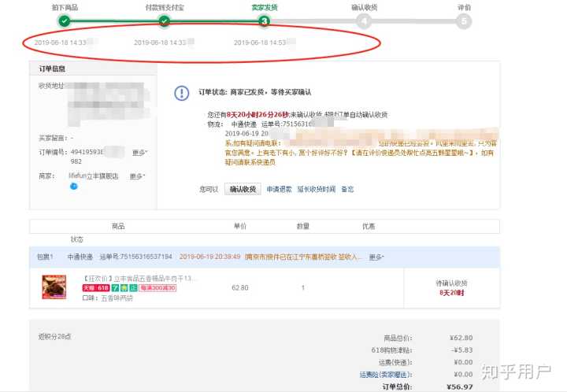Click the 数量 column header
This screenshot has width=567, height=392.
click(x=303, y=226)
